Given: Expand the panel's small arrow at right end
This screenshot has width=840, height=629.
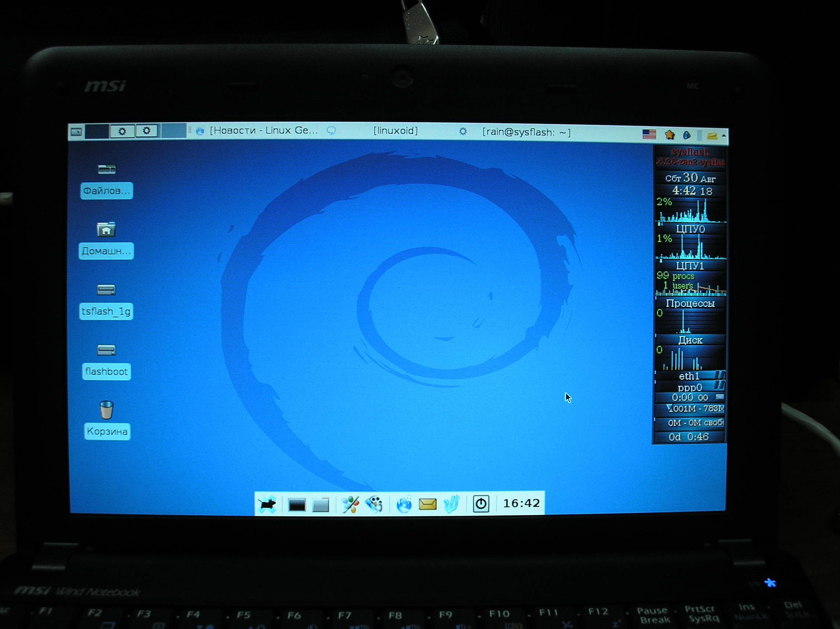Looking at the screenshot, I should click(724, 136).
